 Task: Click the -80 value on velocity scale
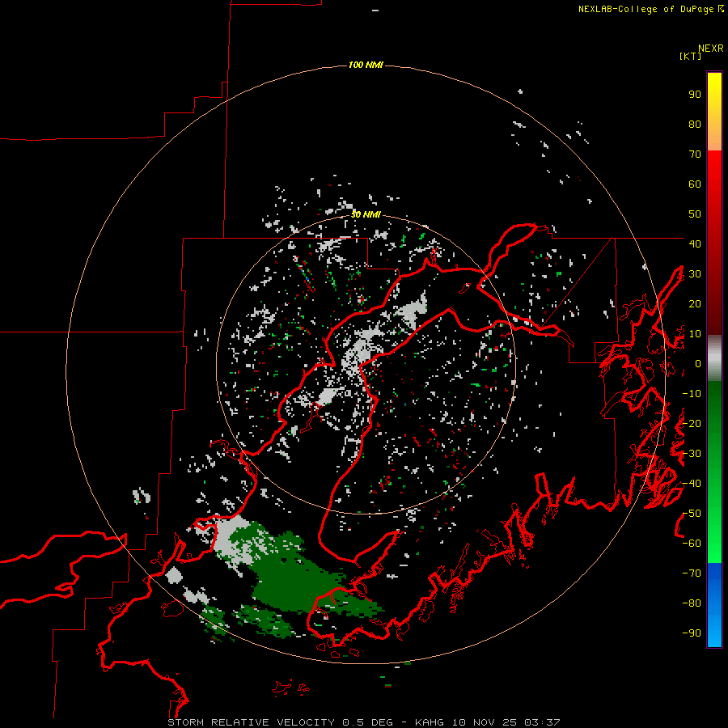[692, 603]
